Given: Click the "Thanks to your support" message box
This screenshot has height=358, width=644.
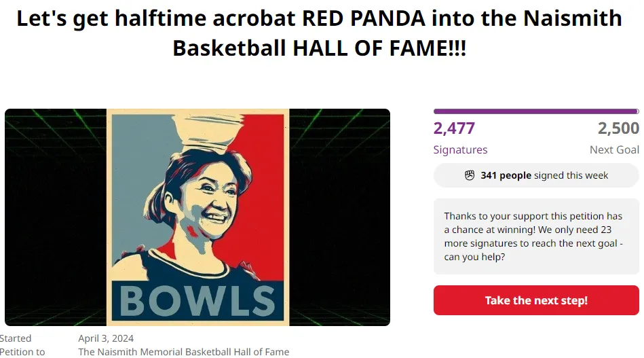Looking at the screenshot, I should point(535,236).
